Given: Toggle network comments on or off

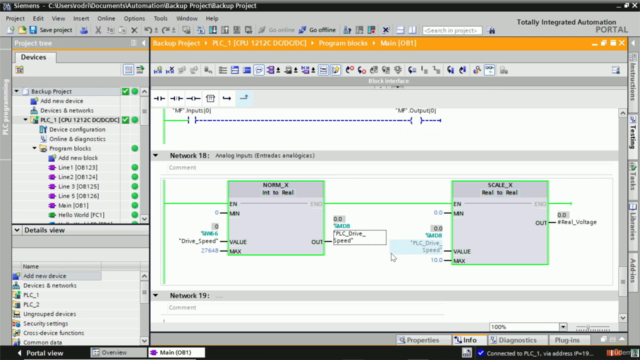Looking at the screenshot, I should pos(323,70).
